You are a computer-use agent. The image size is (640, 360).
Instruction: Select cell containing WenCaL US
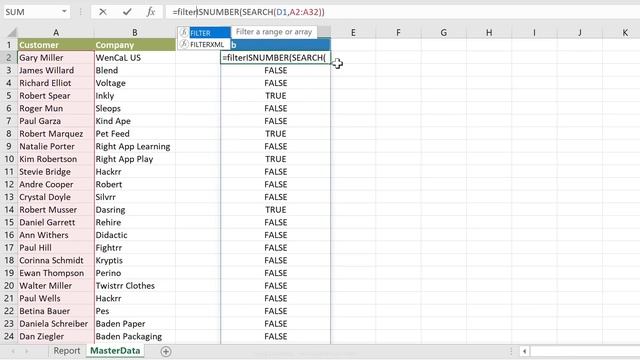(x=135, y=58)
